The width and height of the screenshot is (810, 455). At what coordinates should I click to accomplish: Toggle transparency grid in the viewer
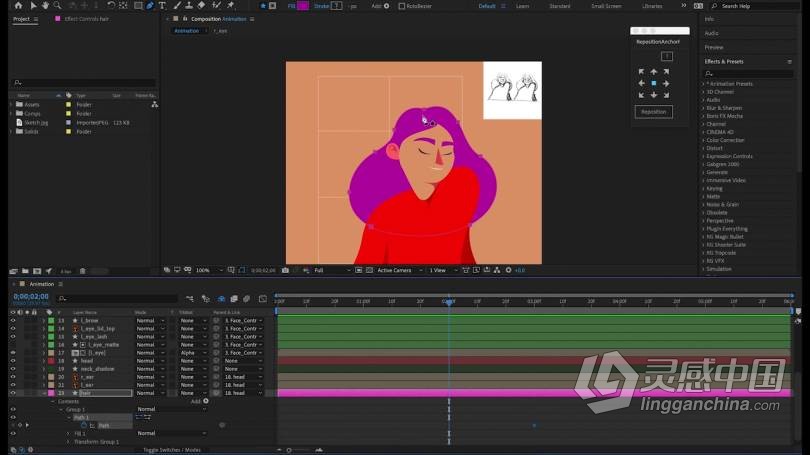pos(369,270)
